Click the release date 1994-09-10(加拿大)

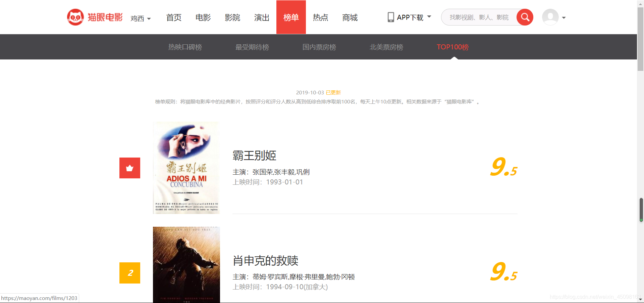tap(297, 287)
